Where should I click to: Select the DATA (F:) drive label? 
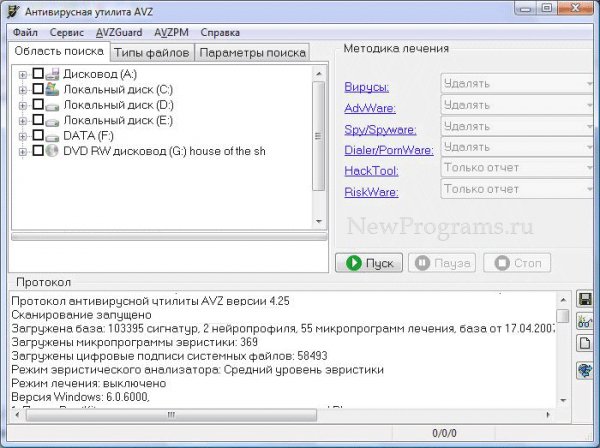click(x=88, y=135)
